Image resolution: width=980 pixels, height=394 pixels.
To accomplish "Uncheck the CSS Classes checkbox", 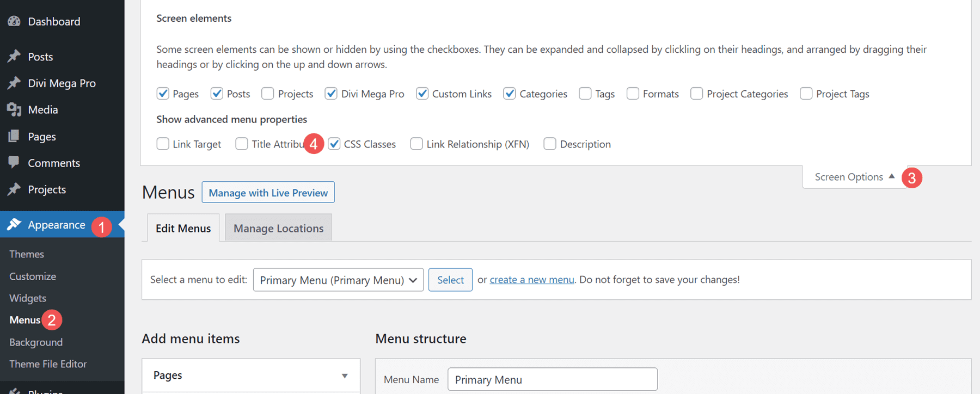I will click(x=334, y=144).
